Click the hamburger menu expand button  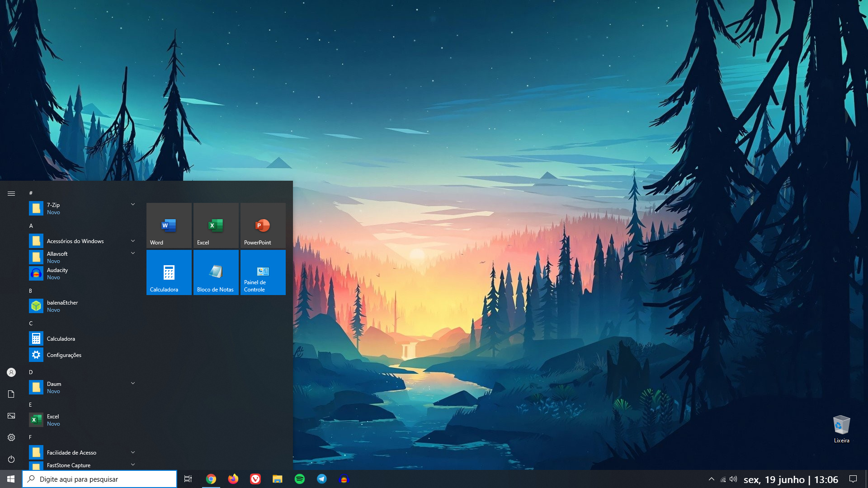(x=11, y=193)
